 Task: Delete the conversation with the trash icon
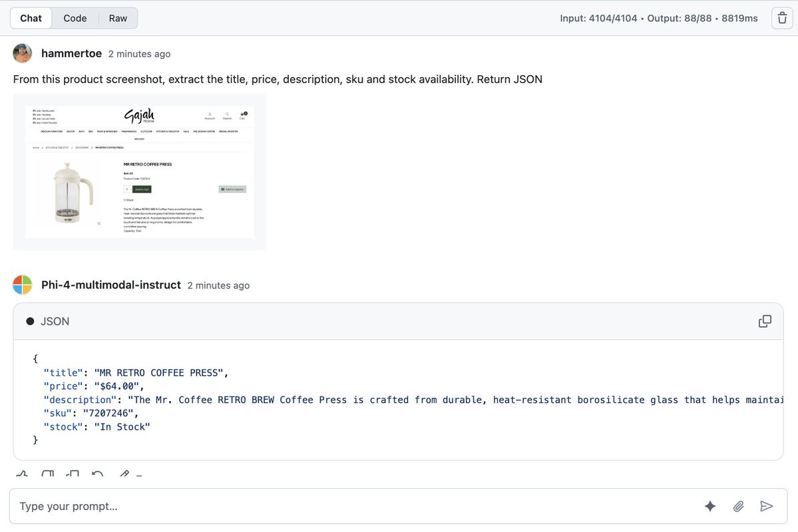[782, 19]
